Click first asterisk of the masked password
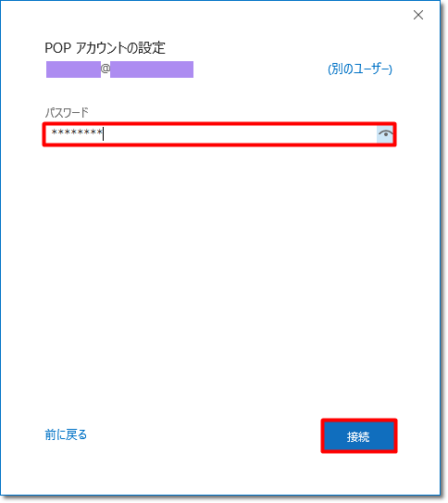Image resolution: width=448 pixels, height=503 pixels. pyautogui.click(x=55, y=132)
